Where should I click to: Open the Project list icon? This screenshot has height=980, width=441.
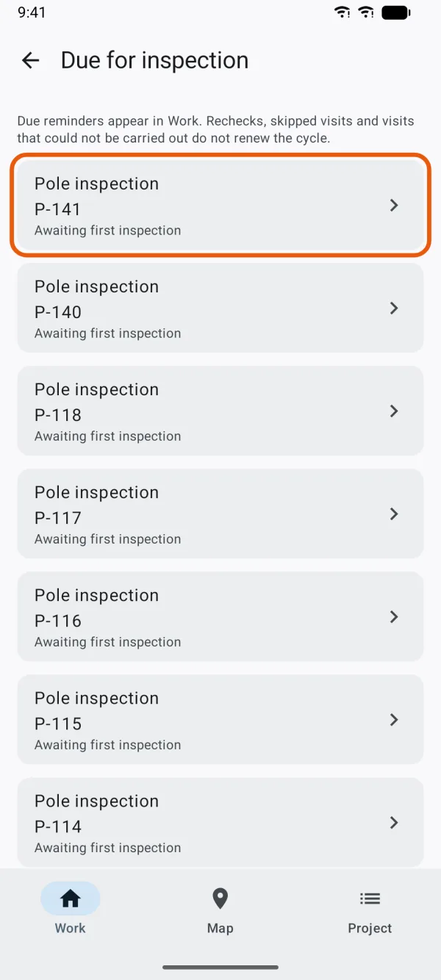tap(370, 898)
